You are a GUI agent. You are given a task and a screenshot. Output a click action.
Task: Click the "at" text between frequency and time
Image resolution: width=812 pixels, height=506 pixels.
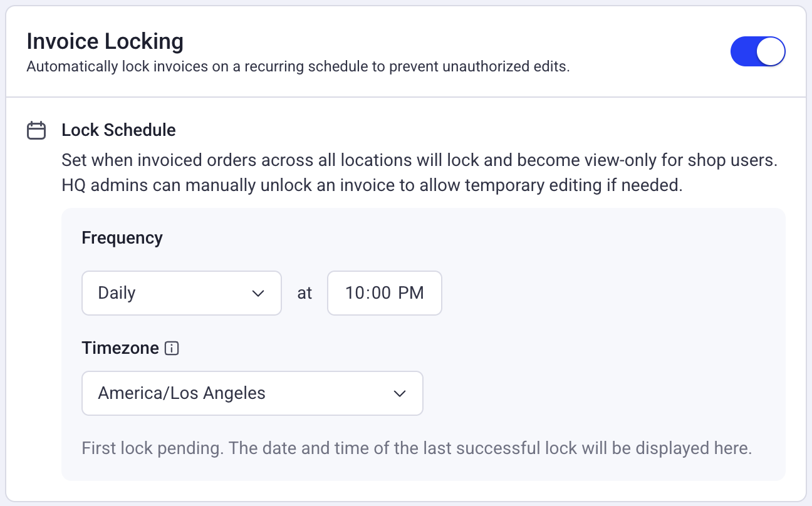point(304,293)
